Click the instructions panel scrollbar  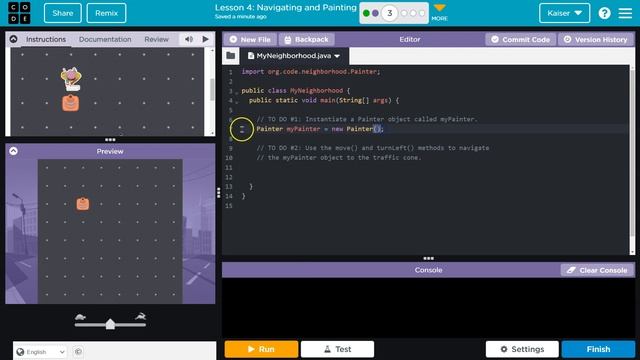point(211,90)
